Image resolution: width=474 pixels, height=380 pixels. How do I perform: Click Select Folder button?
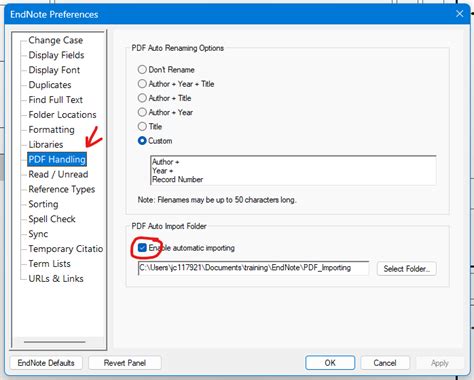pos(407,269)
